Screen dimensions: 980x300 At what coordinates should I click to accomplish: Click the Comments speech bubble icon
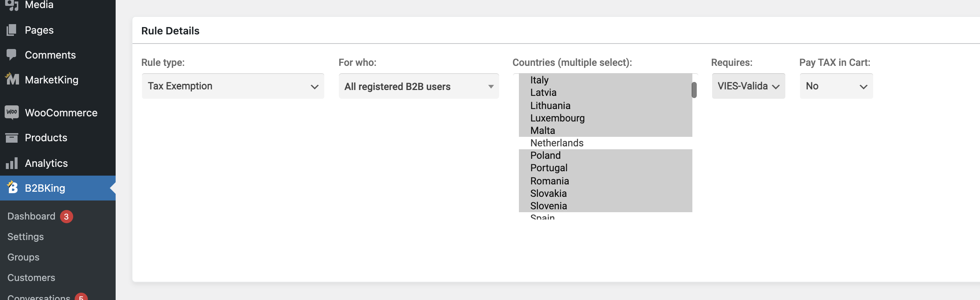12,55
